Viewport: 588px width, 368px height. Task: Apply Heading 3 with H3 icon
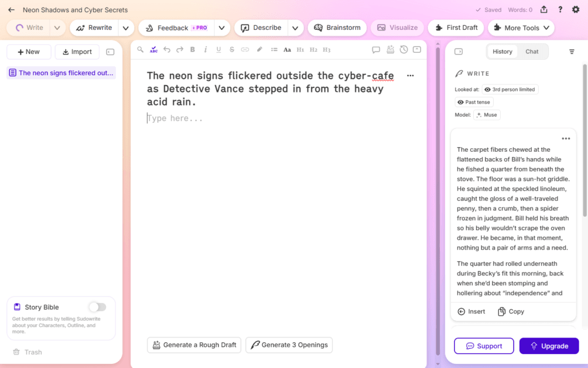click(327, 49)
